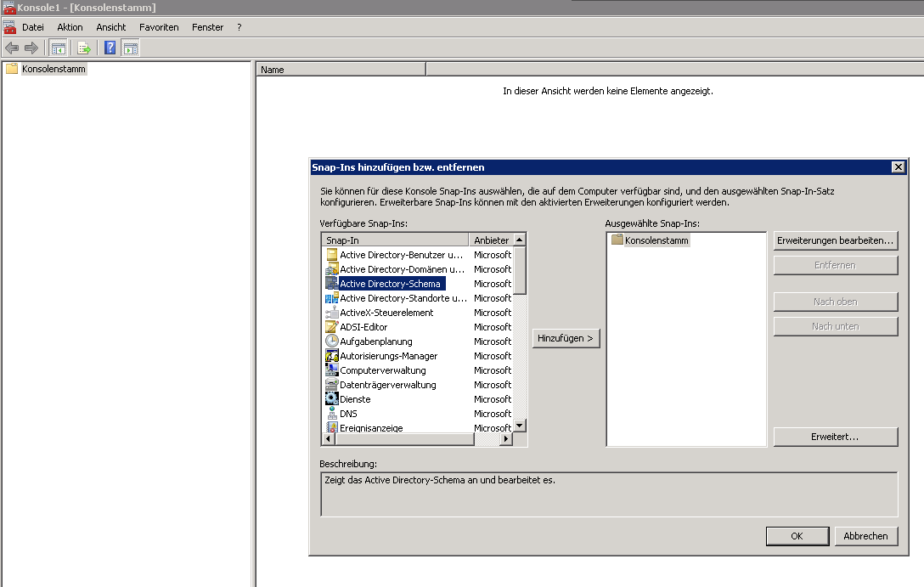This screenshot has width=924, height=587.
Task: Select Konsolenstamm in the left tree
Action: (x=54, y=69)
